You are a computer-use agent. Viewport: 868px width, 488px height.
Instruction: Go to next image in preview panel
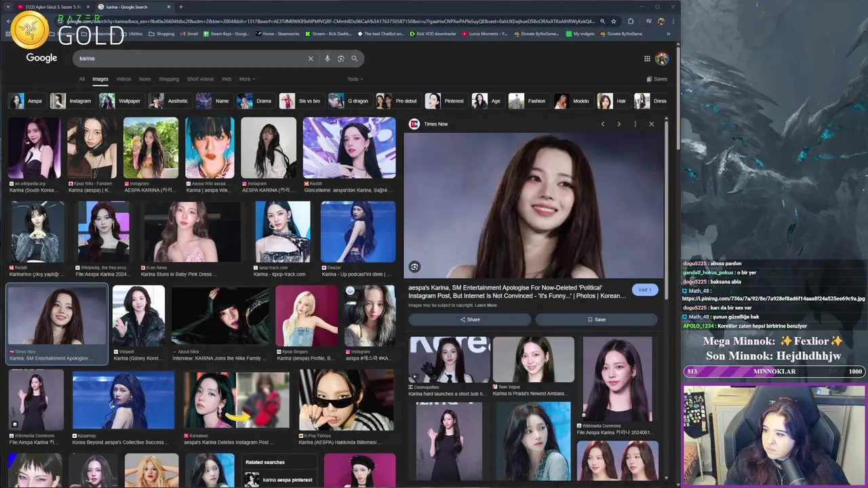618,124
